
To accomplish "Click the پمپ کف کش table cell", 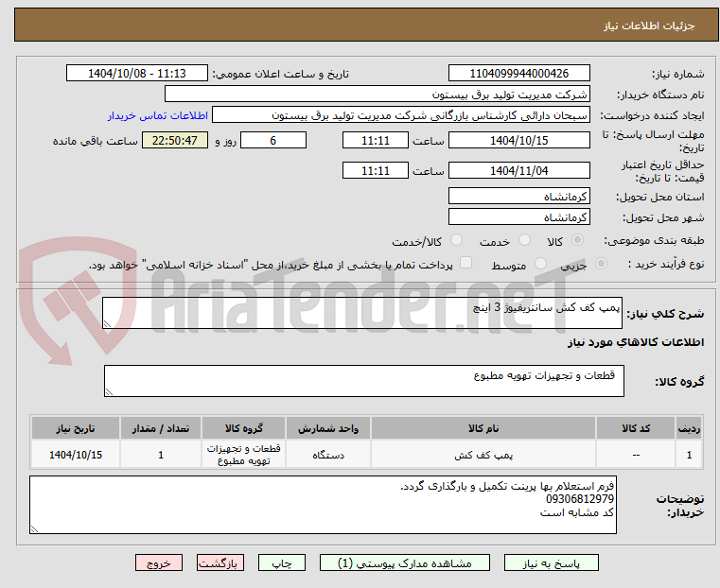I will (483, 455).
